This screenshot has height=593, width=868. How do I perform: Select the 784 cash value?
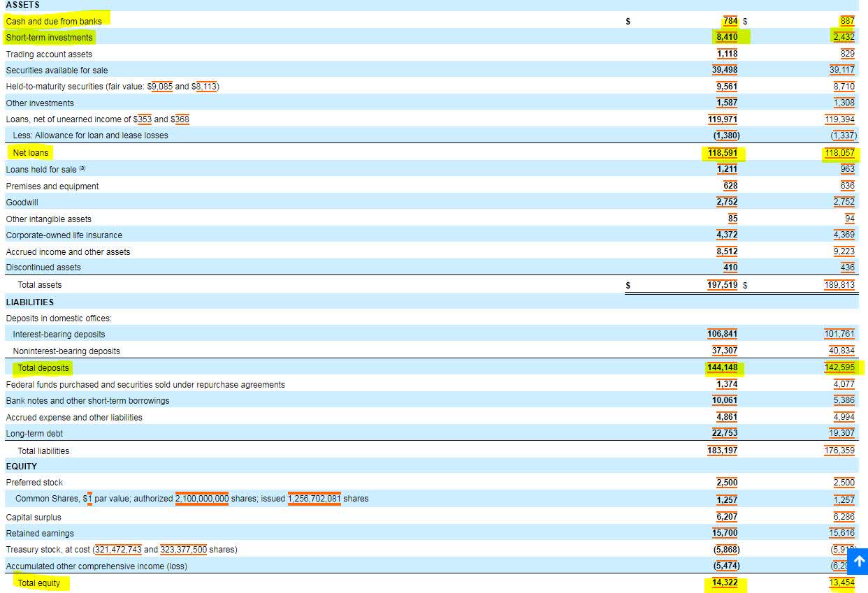tap(730, 21)
